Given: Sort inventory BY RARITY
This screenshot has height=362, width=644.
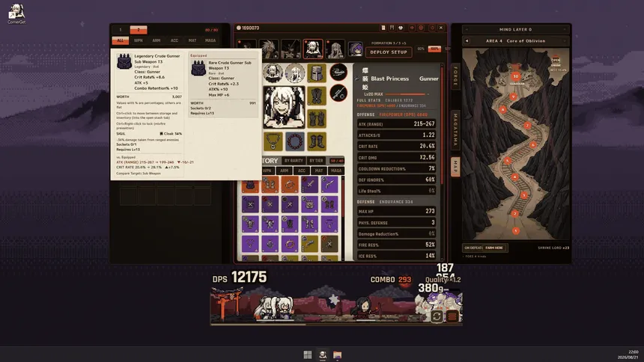Looking at the screenshot, I should pos(294,161).
